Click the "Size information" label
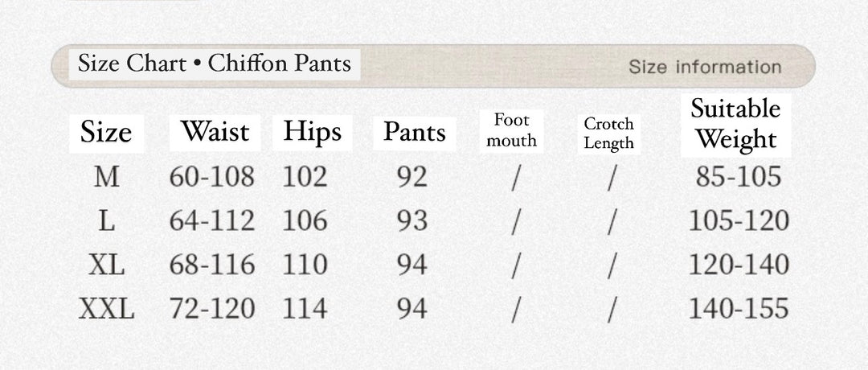 [x=705, y=67]
